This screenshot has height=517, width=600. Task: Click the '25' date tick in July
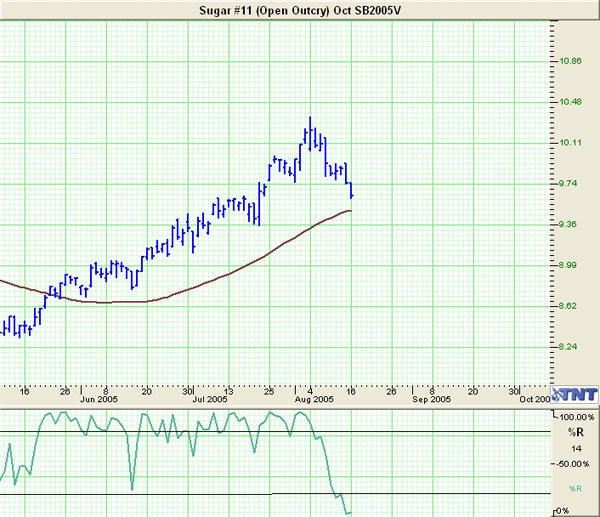click(269, 391)
